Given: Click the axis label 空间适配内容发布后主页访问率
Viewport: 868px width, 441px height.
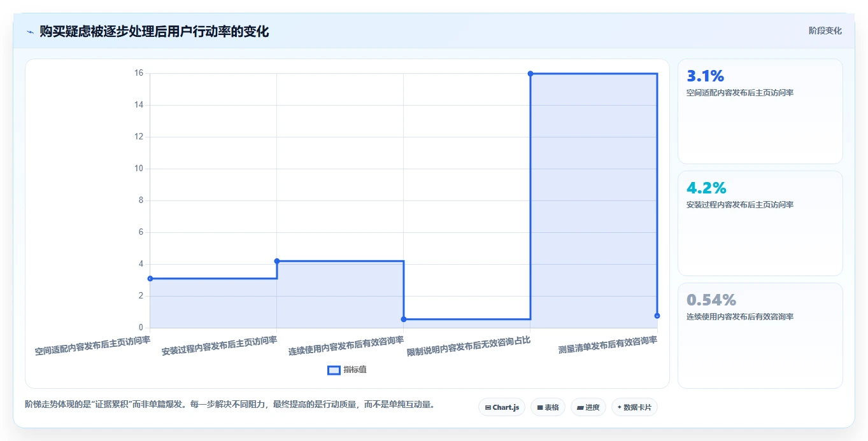Looking at the screenshot, I should (93, 345).
